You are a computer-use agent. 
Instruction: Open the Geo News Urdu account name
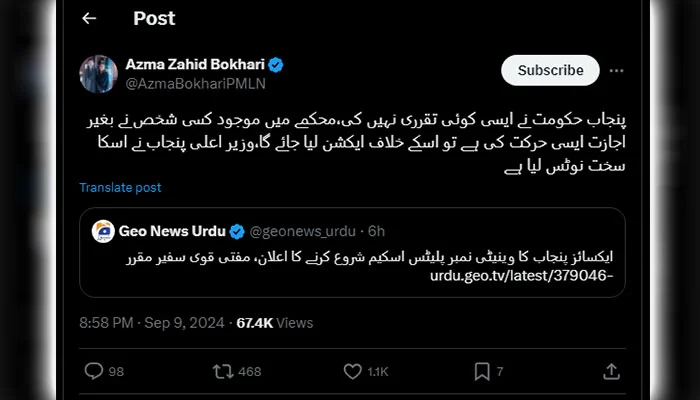172,231
